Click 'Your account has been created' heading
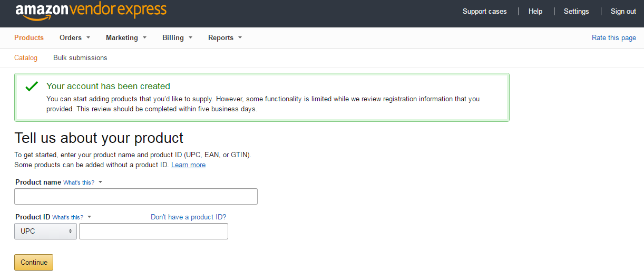Screen dimensions: 644x279 tap(108, 86)
